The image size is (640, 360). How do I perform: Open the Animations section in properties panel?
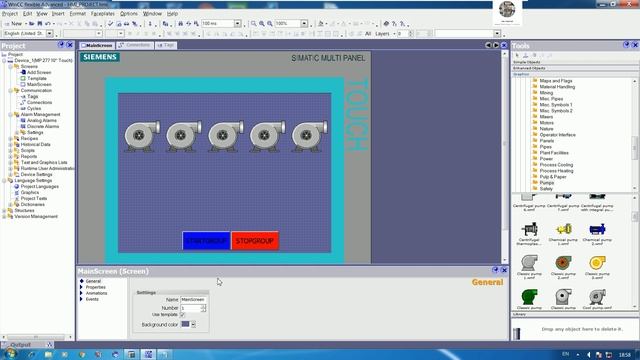(96, 293)
